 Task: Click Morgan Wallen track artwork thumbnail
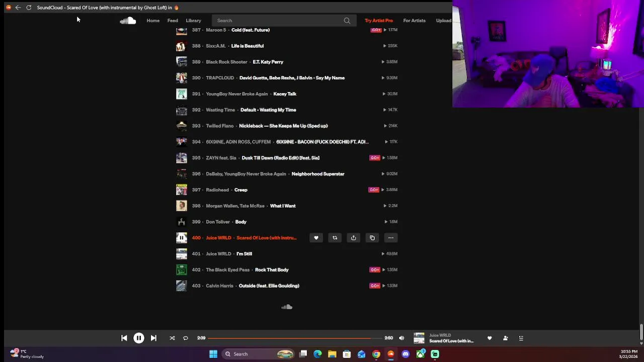[182, 206]
